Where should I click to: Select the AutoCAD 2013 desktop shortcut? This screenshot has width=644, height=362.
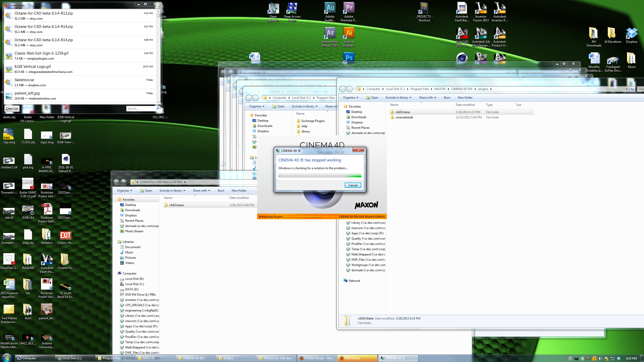tap(462, 37)
